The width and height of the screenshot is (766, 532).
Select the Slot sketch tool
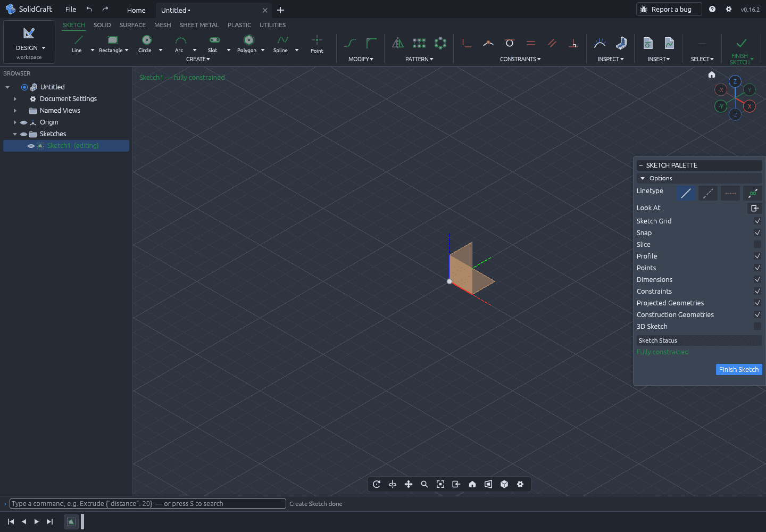214,43
